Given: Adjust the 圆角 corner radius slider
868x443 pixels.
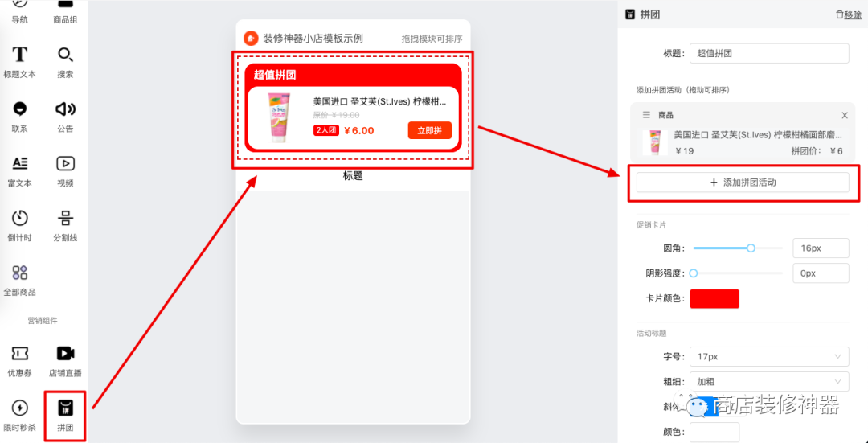Looking at the screenshot, I should click(x=738, y=248).
